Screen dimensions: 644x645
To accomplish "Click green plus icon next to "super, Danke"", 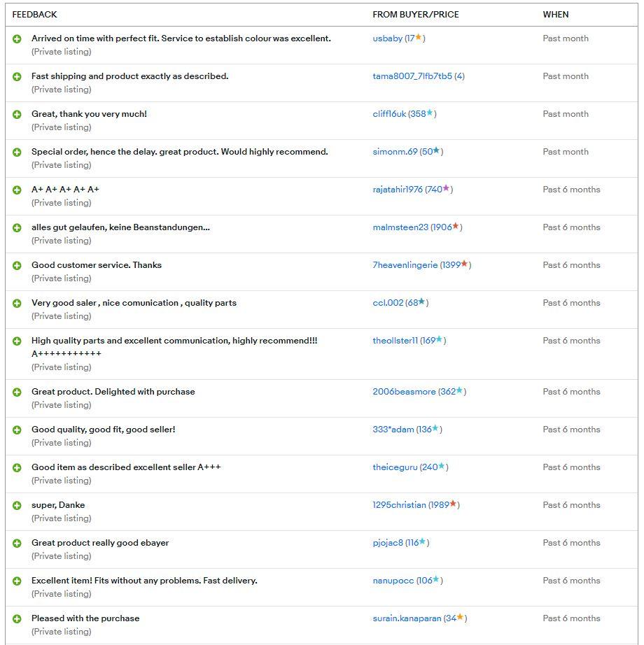I will [17, 505].
